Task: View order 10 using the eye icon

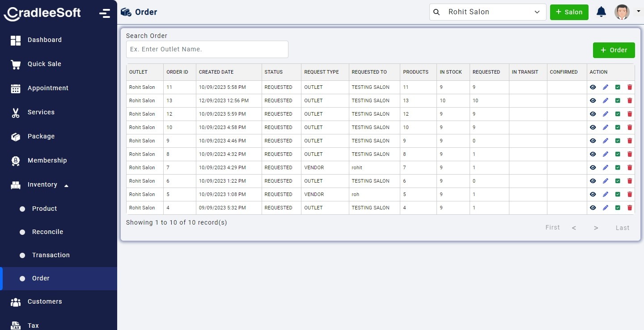Action: point(593,128)
